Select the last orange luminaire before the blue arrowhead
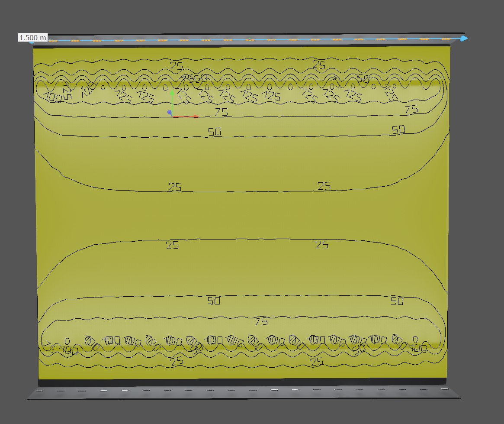 coord(446,39)
